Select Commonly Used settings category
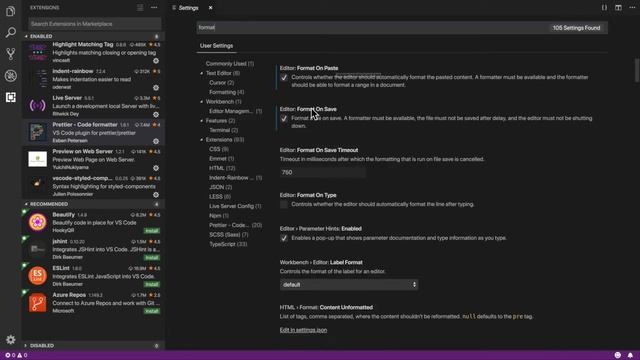640x360 pixels. (x=230, y=64)
